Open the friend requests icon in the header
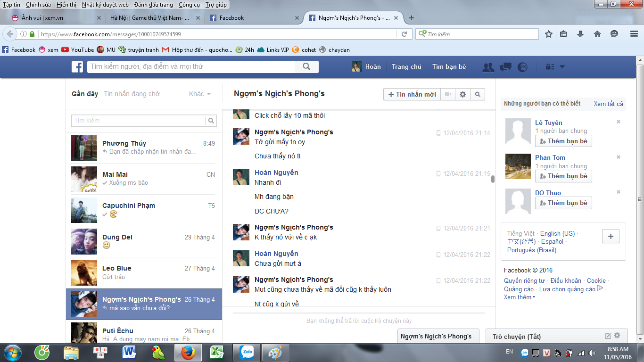Viewport: 644px width, 362px height. [488, 67]
